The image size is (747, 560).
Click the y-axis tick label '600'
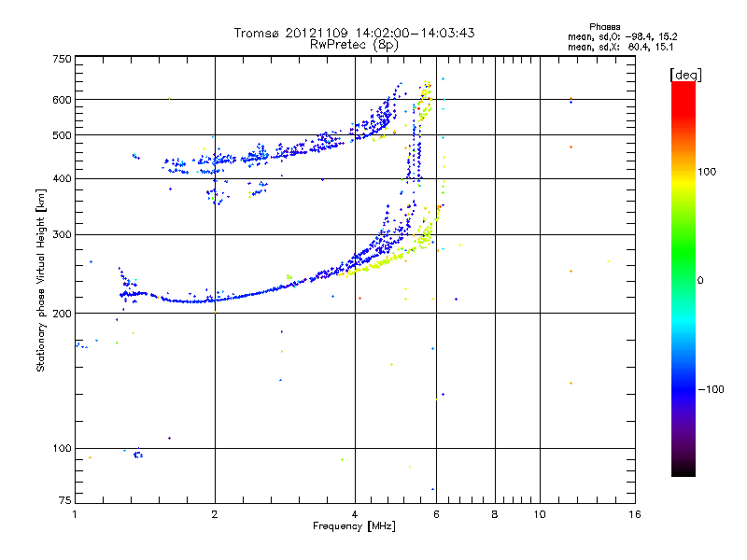pos(62,100)
